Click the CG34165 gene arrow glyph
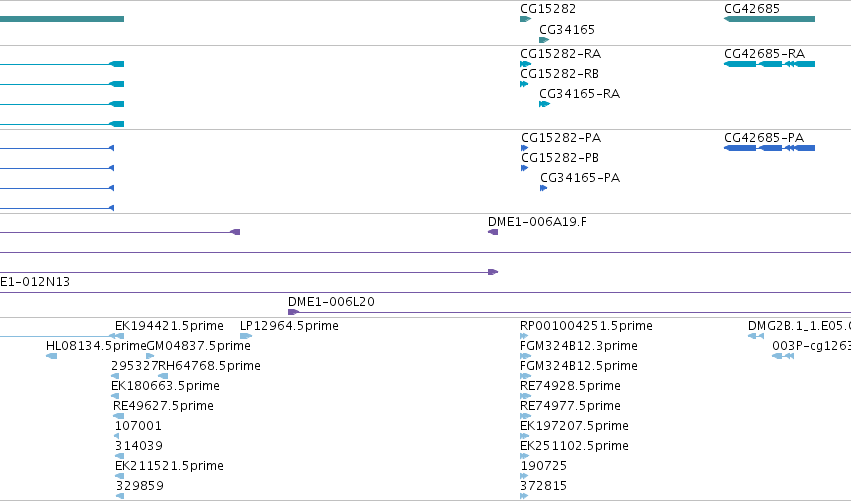This screenshot has height=501, width=851. click(x=544, y=40)
